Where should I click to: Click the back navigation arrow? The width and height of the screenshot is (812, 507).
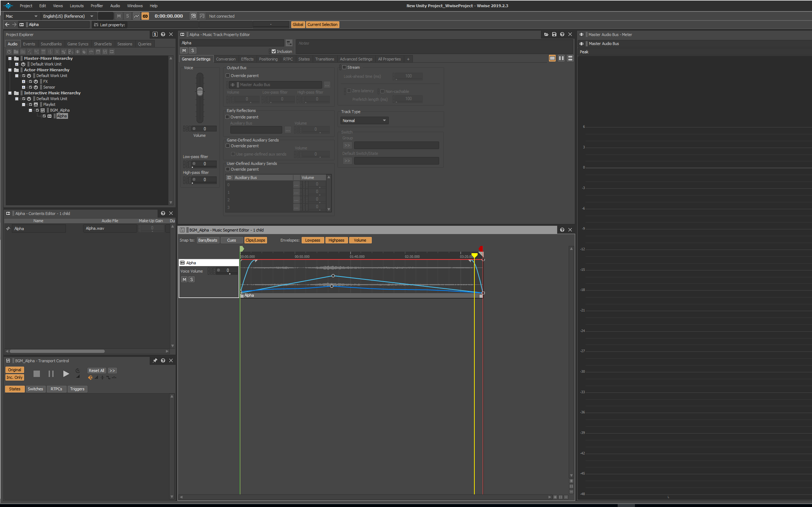click(x=7, y=24)
